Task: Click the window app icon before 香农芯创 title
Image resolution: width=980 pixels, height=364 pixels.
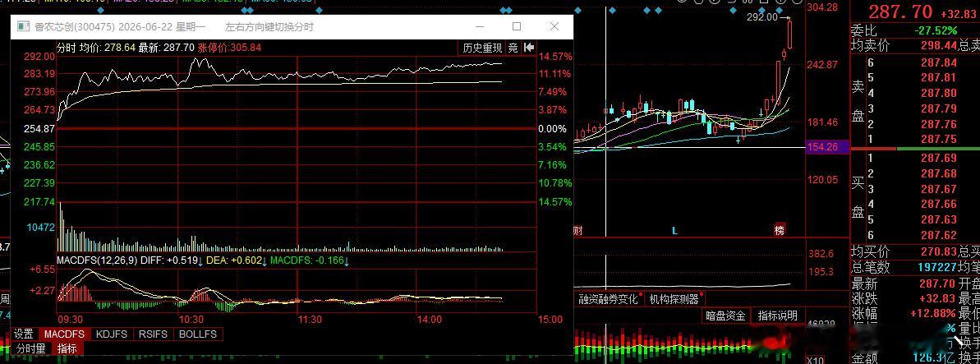Action: pos(23,26)
